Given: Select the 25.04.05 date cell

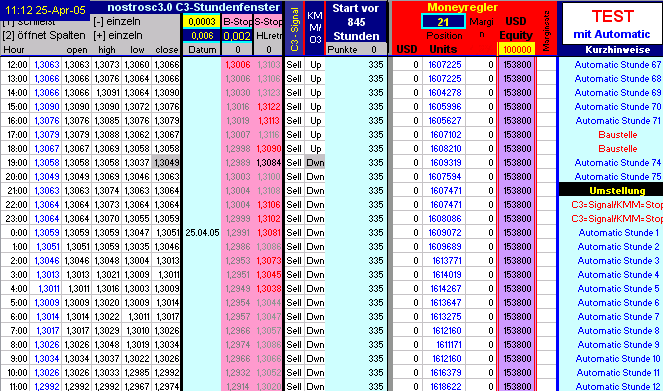Looking at the screenshot, I should point(202,232).
